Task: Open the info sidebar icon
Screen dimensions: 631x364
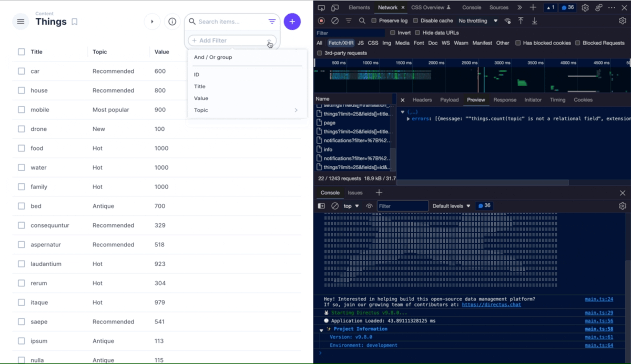Action: click(x=172, y=22)
